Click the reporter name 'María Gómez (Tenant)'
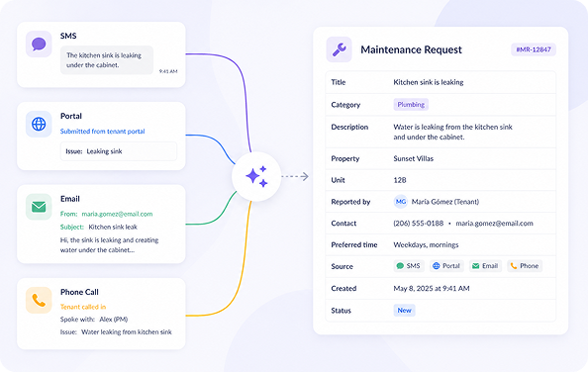 click(445, 202)
